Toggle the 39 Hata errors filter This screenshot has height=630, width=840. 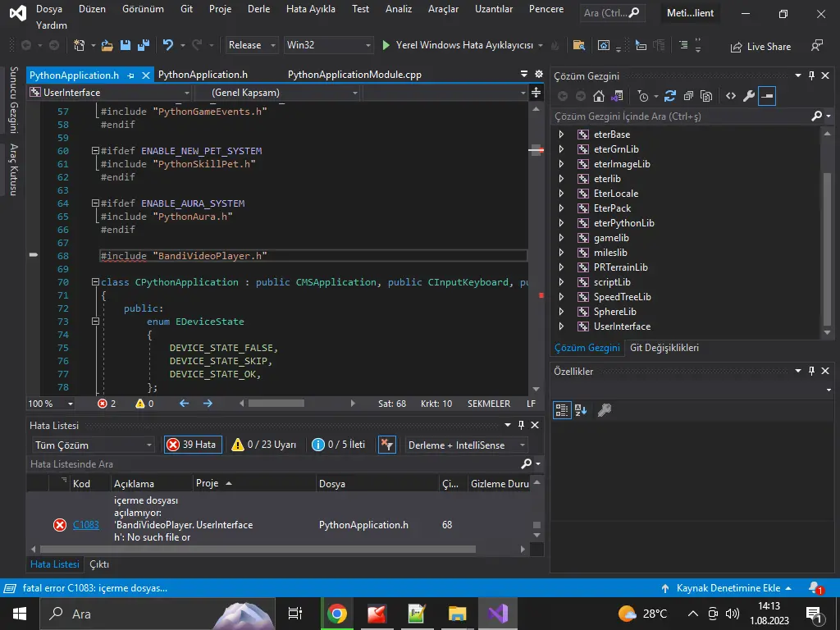point(192,445)
